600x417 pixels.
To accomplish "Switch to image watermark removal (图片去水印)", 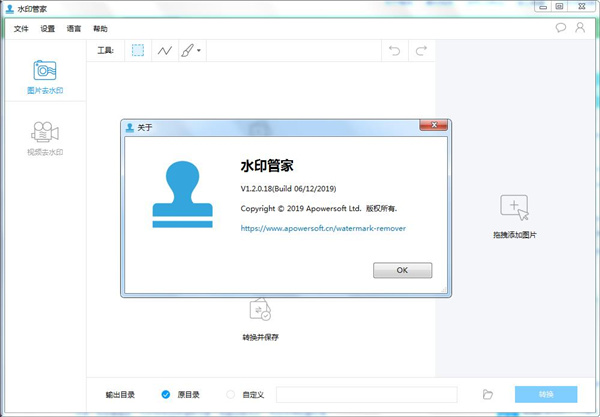I will [44, 77].
